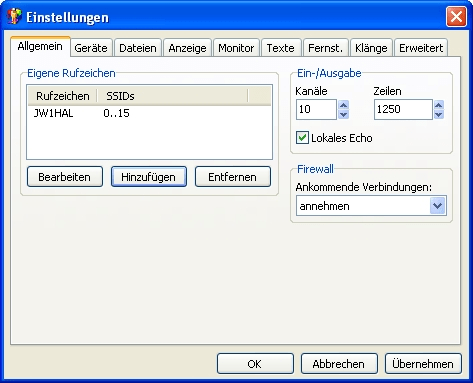
Task: Open the Geräte tab
Action: pyautogui.click(x=91, y=48)
